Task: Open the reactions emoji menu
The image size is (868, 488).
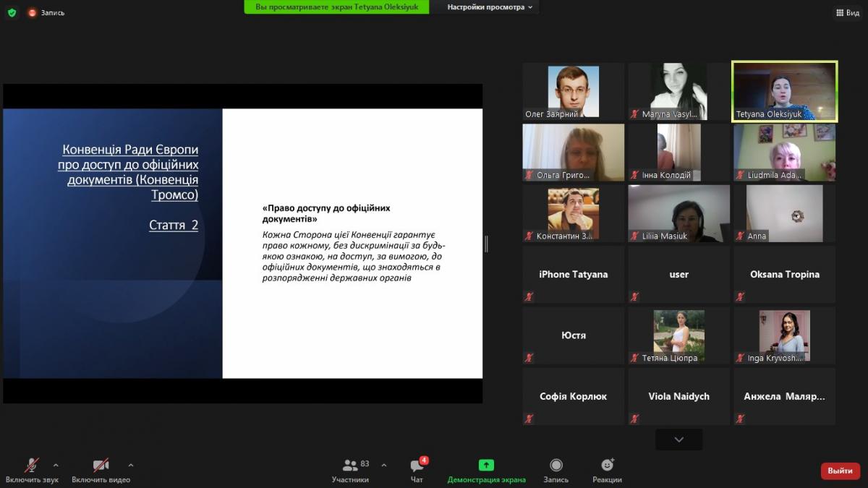Action: (x=607, y=465)
